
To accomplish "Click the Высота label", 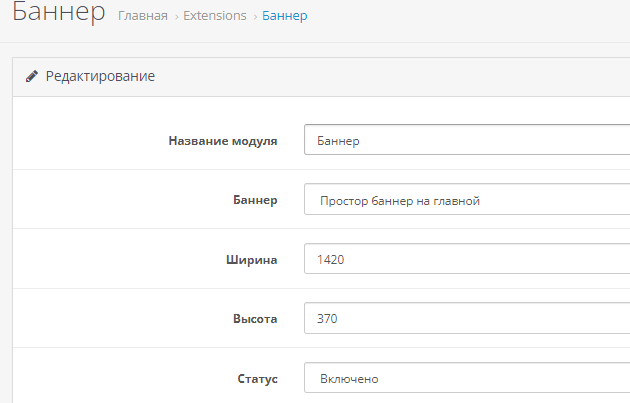I will (x=254, y=319).
